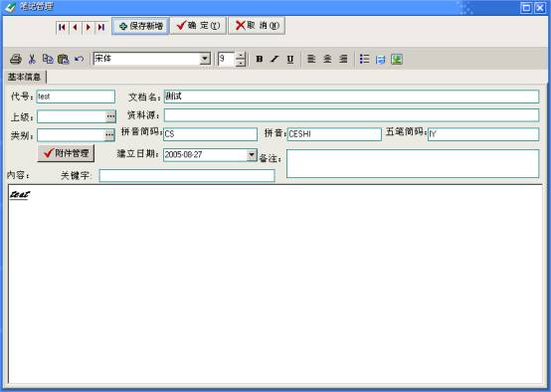The width and height of the screenshot is (551, 392).
Task: Click the 代号 field containing test
Action: coord(76,97)
